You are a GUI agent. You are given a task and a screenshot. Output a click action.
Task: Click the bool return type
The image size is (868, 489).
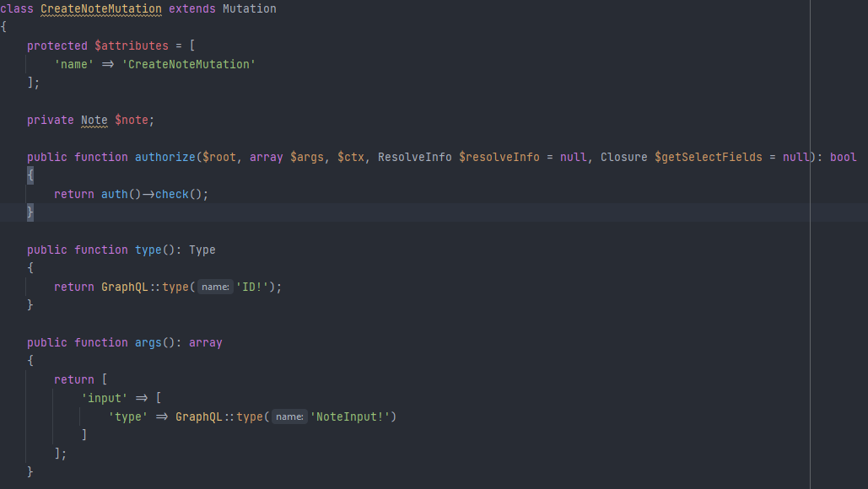(x=843, y=157)
